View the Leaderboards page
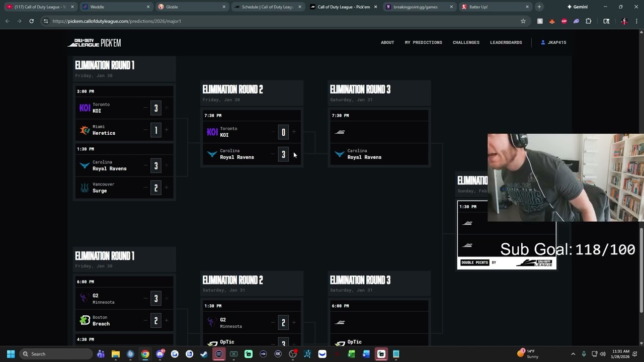The height and width of the screenshot is (362, 644). 506,43
